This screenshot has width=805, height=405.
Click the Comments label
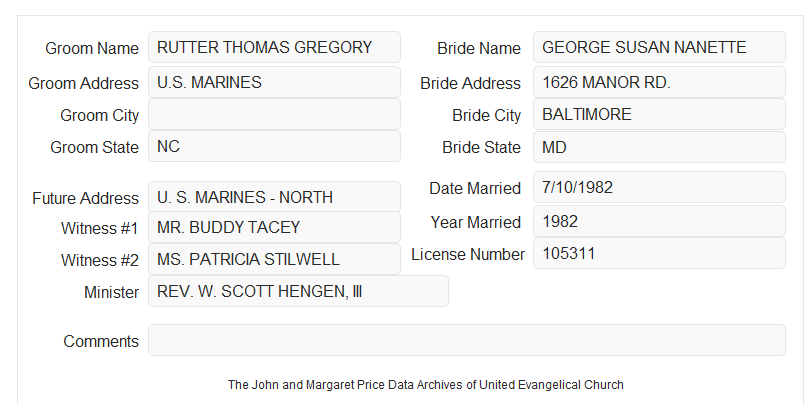(101, 341)
